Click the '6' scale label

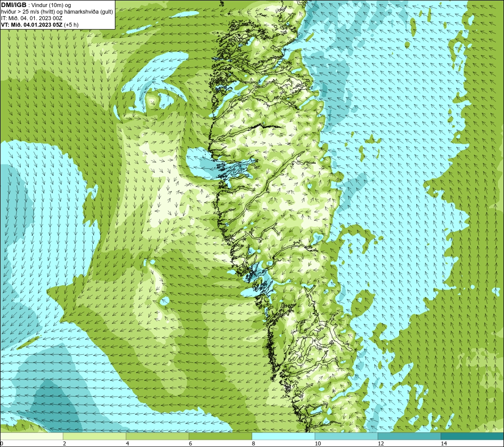pos(191,443)
